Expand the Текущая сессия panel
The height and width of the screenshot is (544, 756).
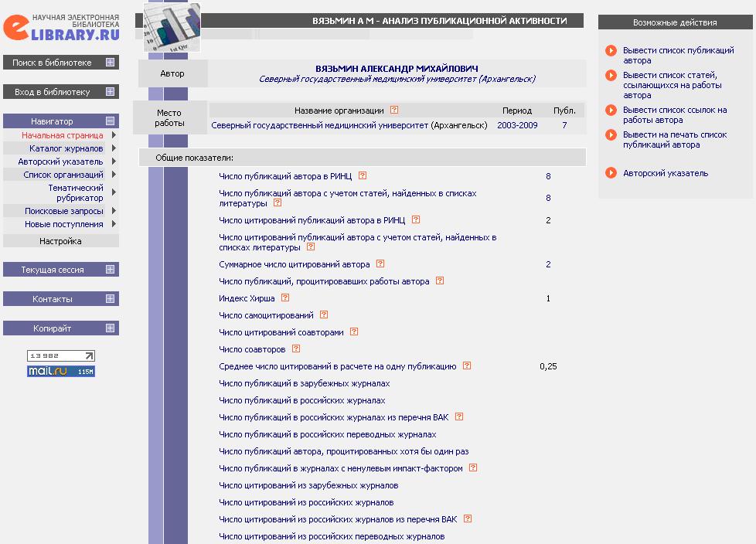pyautogui.click(x=110, y=270)
